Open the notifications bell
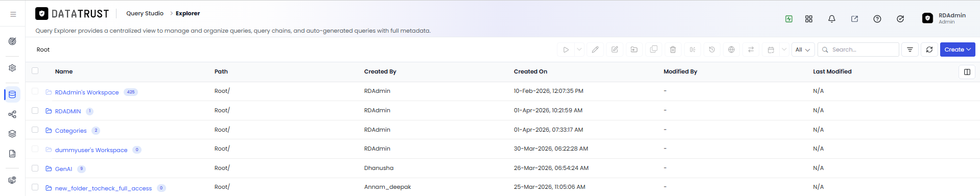The height and width of the screenshot is (196, 980). (x=832, y=19)
